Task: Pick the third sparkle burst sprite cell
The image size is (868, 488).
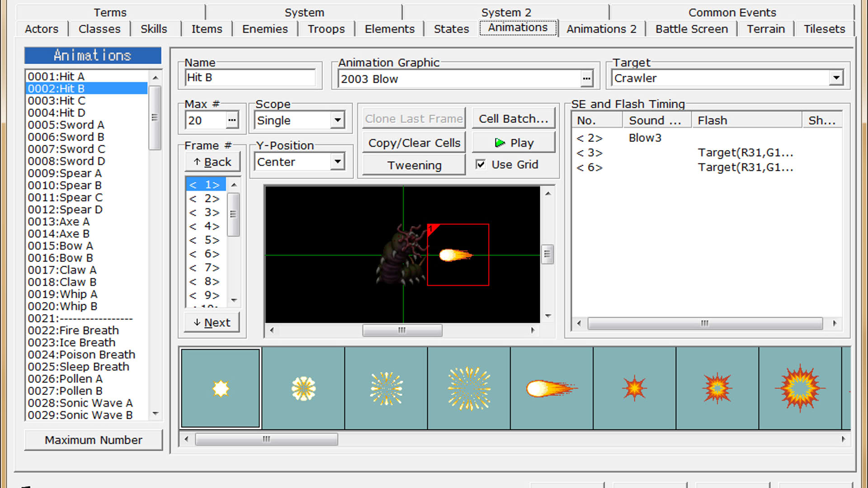Action: pyautogui.click(x=386, y=388)
